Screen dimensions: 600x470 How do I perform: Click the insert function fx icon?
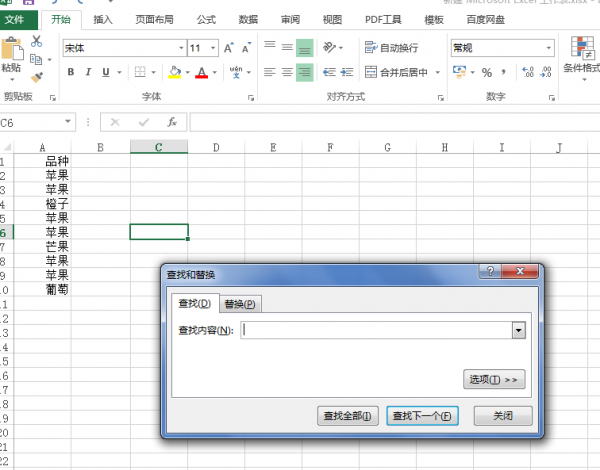(172, 122)
